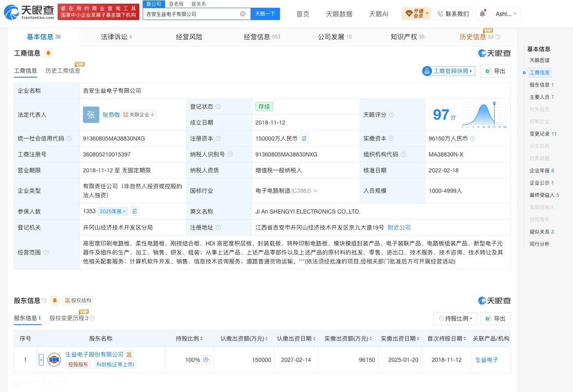Click 导出 button in 工商信息 section
Image resolution: width=573 pixels, height=392 pixels.
(496, 71)
